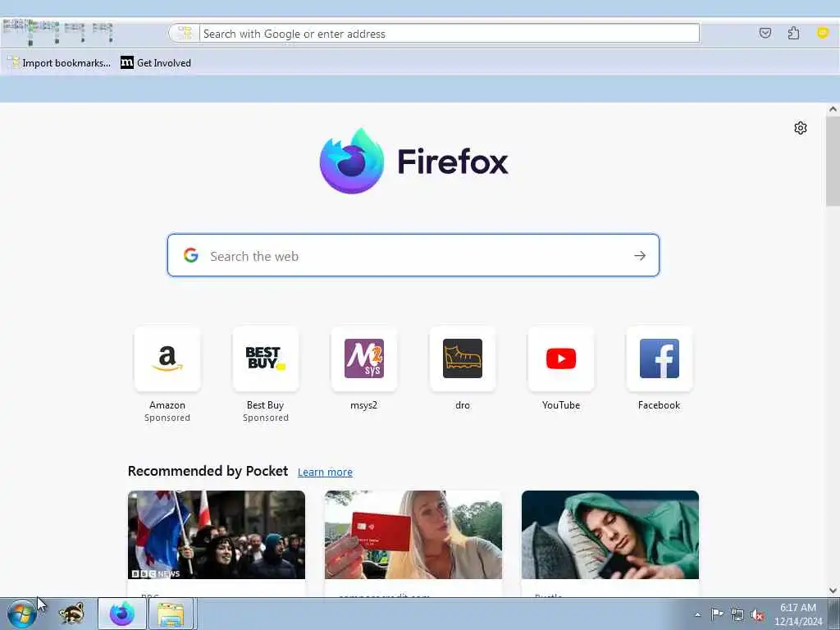Click the Recommended by Pocket heading

208,471
